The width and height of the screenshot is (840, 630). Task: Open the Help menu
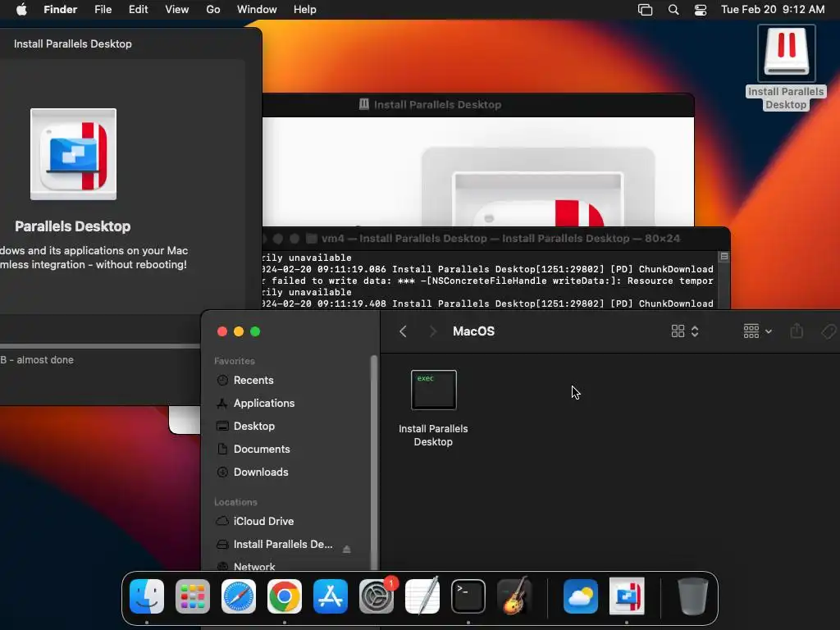[x=305, y=10]
